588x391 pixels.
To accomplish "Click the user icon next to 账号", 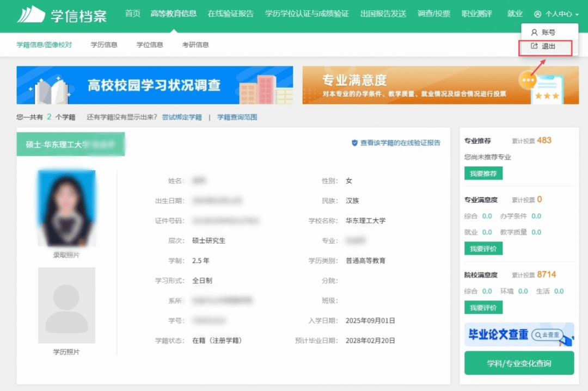I will [534, 33].
